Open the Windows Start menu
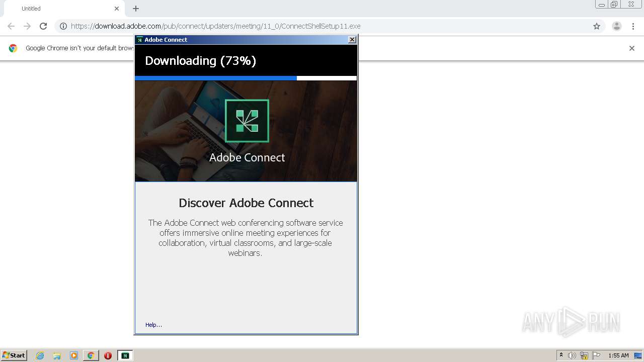 pos(14,355)
